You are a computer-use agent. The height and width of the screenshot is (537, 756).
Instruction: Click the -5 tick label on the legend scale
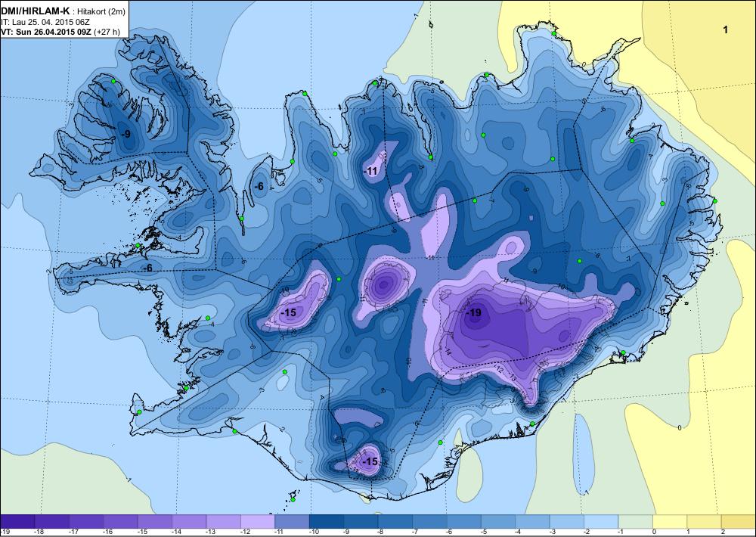point(484,532)
